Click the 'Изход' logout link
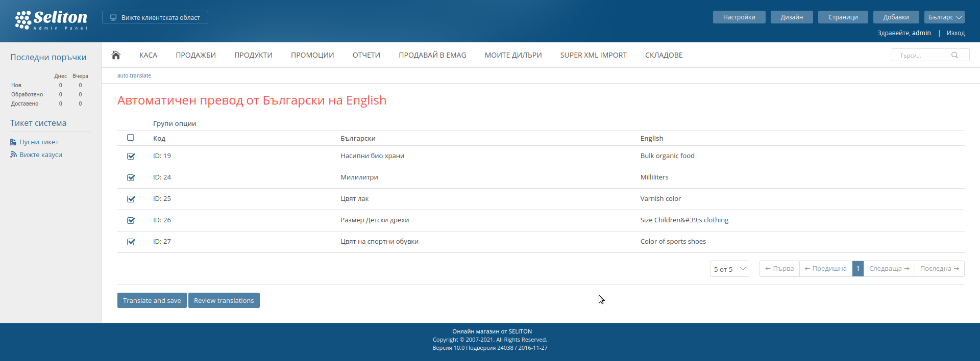 (x=955, y=33)
